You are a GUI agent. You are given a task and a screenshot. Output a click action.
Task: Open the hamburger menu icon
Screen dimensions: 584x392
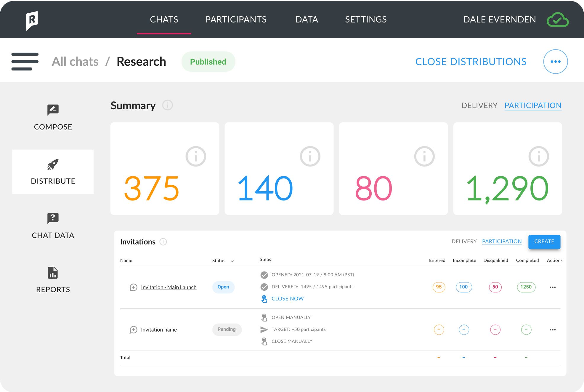click(25, 62)
